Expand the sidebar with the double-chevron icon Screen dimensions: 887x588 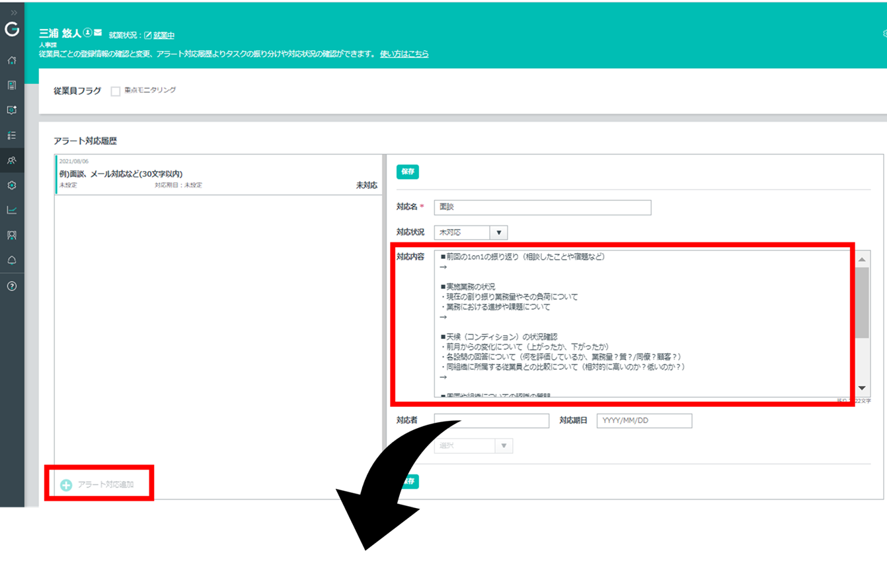(15, 13)
